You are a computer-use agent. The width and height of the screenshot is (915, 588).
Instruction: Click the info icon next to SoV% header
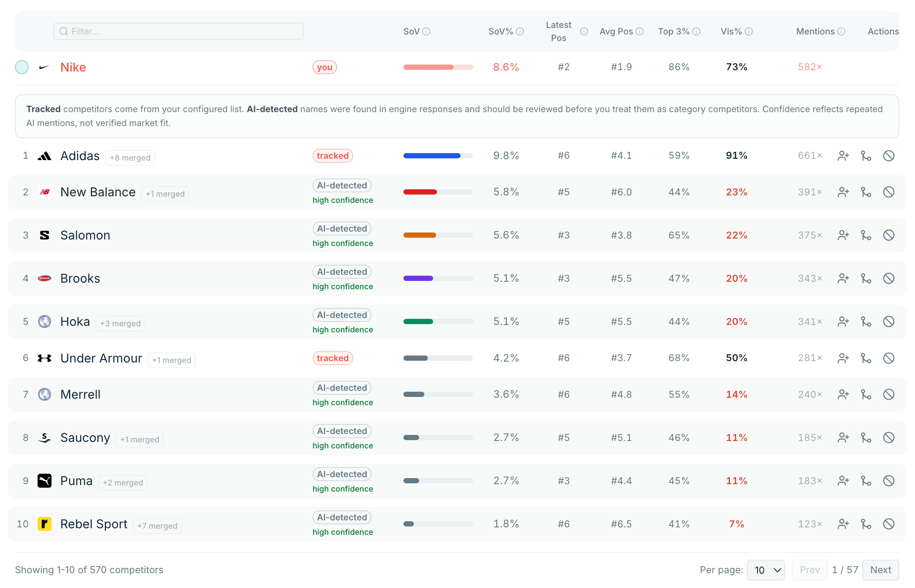pos(520,31)
